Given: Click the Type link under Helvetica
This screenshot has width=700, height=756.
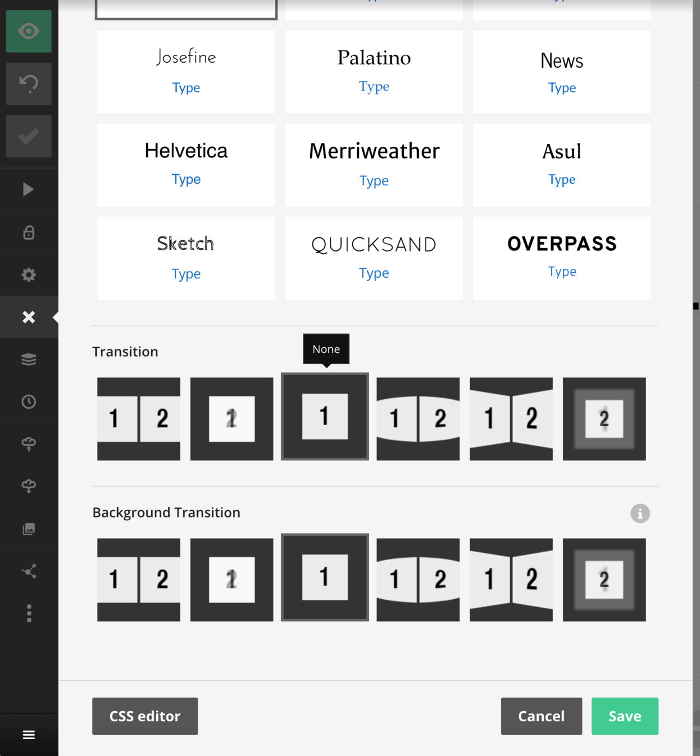Looking at the screenshot, I should (186, 179).
